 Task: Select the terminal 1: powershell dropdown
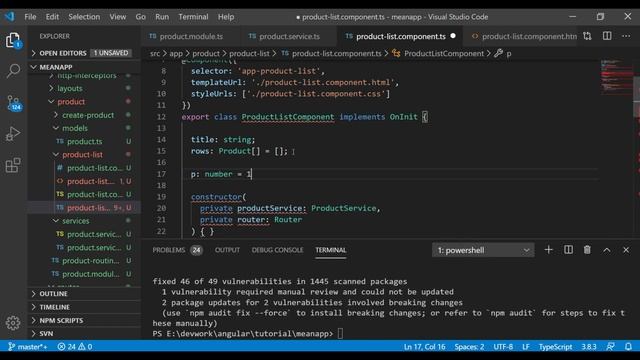tap(483, 250)
